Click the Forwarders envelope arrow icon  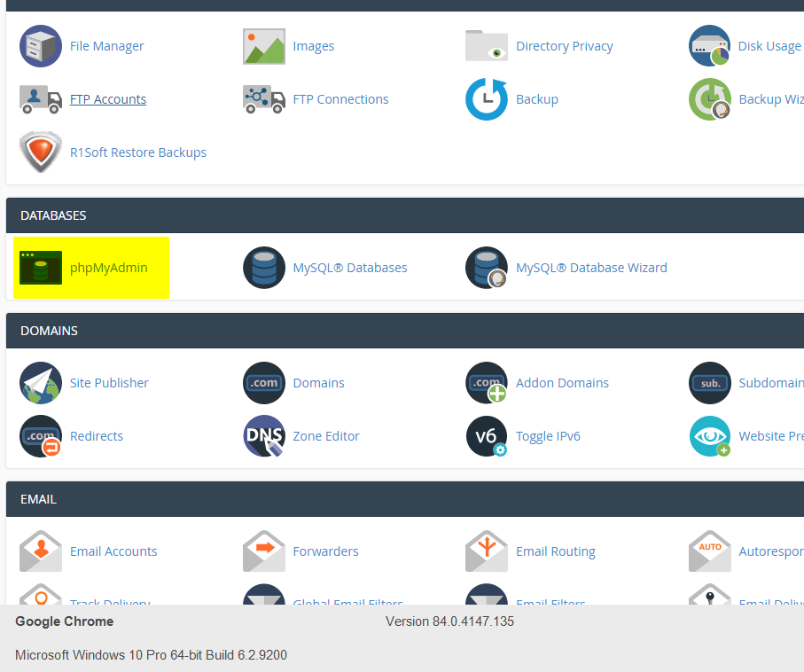tap(263, 551)
